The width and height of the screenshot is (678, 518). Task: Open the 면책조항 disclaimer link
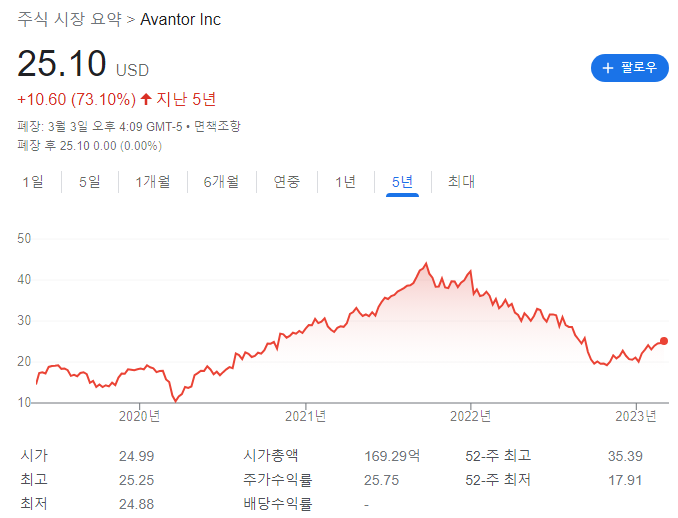pos(217,126)
